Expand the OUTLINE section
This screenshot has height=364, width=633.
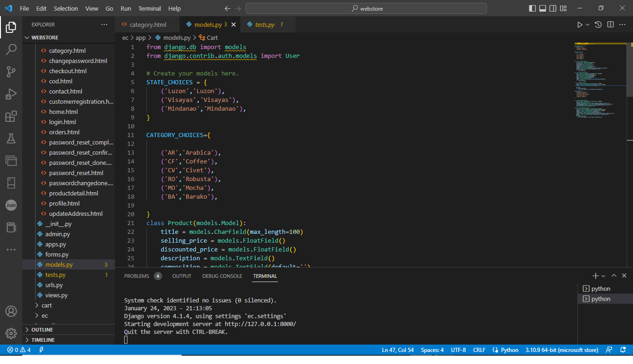(42, 329)
